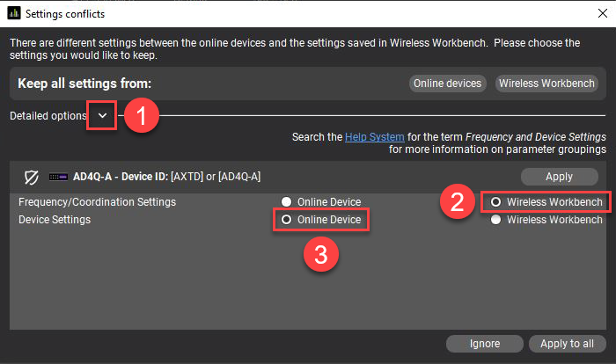Open the Help System link
616x364 pixels.
375,137
